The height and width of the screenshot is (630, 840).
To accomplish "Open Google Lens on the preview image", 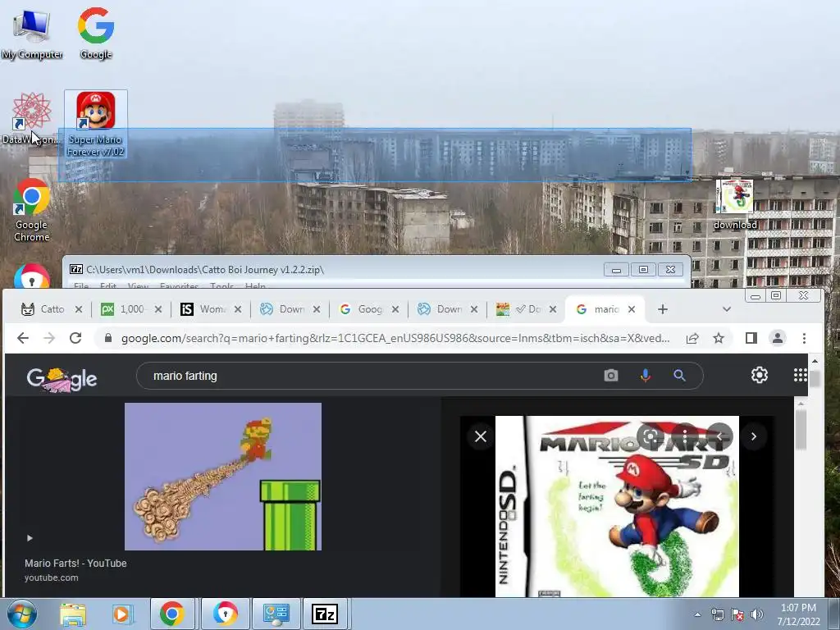I will 650,436.
